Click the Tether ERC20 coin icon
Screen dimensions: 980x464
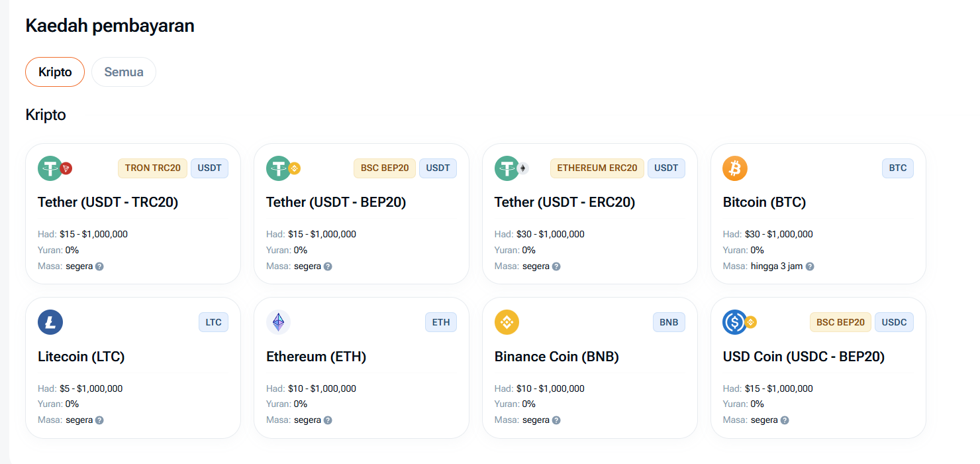pos(512,168)
